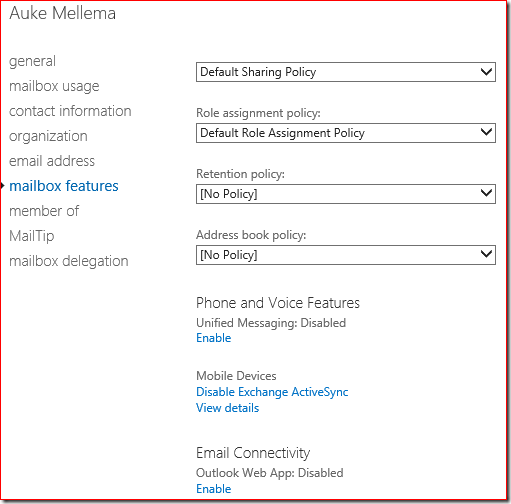Click the Retention policy dropdown arrow
This screenshot has height=504, width=511.
click(x=486, y=193)
